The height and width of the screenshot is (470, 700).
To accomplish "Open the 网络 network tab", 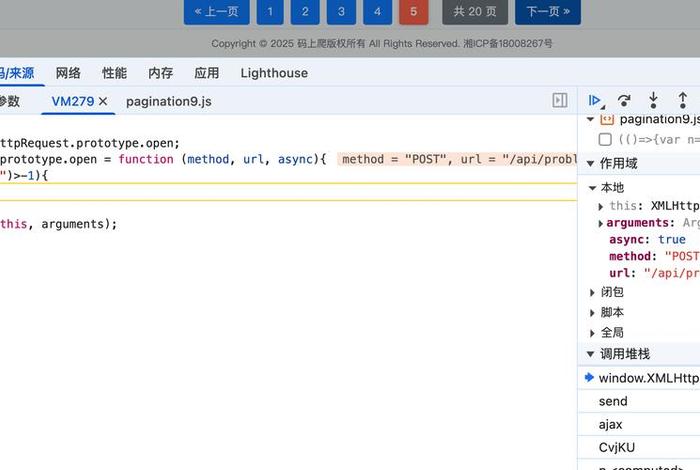I will 68,73.
